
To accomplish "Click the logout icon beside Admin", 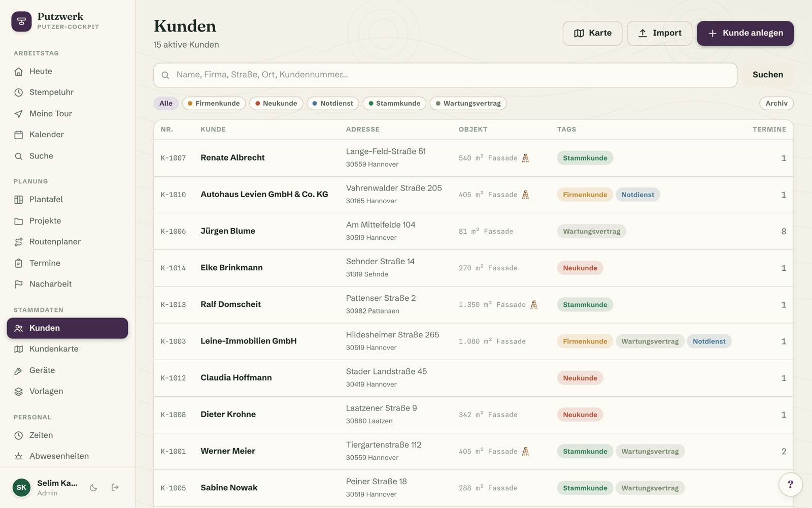I will [115, 488].
